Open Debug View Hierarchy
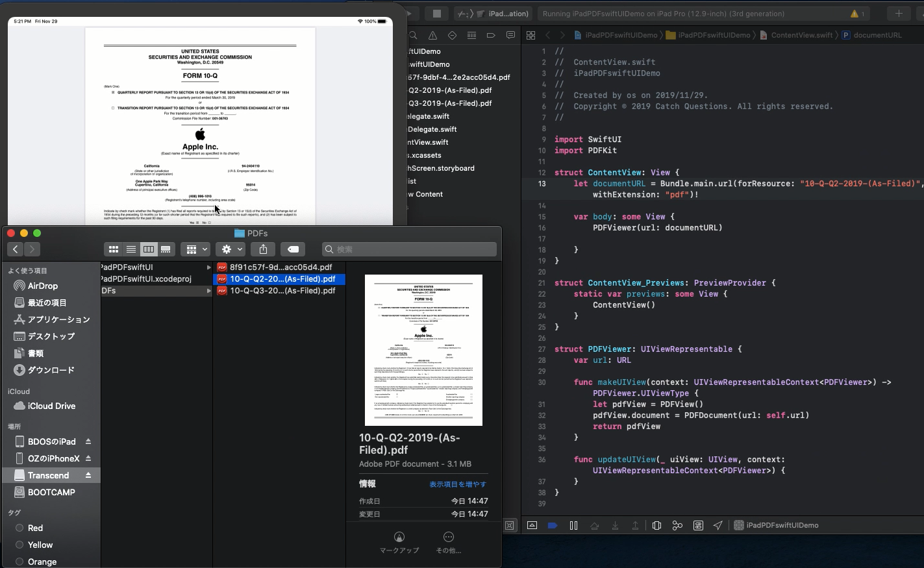This screenshot has height=568, width=924. click(656, 525)
